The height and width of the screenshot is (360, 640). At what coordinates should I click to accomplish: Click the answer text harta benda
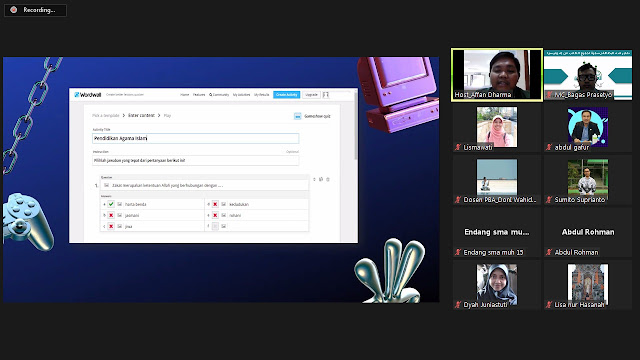[x=136, y=204]
